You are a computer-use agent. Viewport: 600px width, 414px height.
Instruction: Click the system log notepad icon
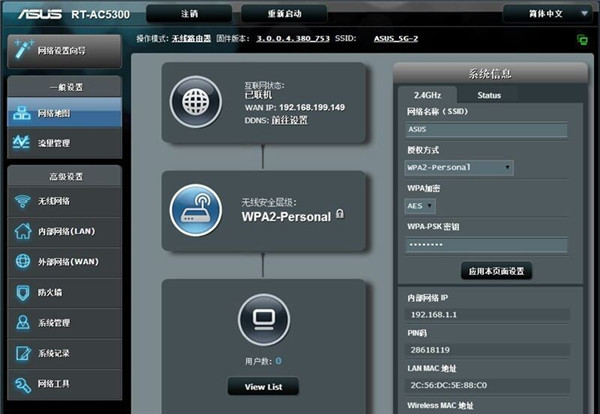click(23, 353)
